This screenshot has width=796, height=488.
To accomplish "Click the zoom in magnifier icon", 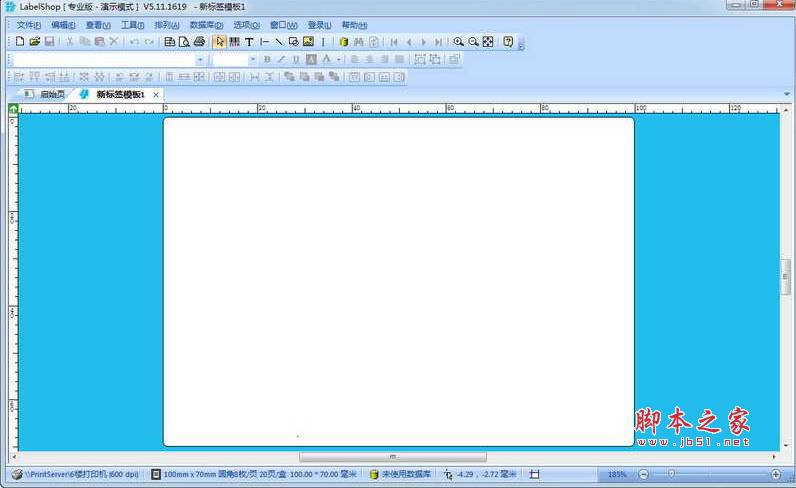I will (458, 42).
